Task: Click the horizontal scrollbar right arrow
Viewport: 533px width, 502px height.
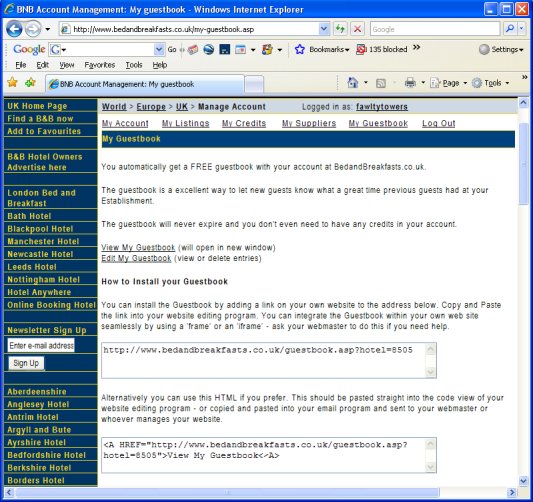Action: (512, 492)
